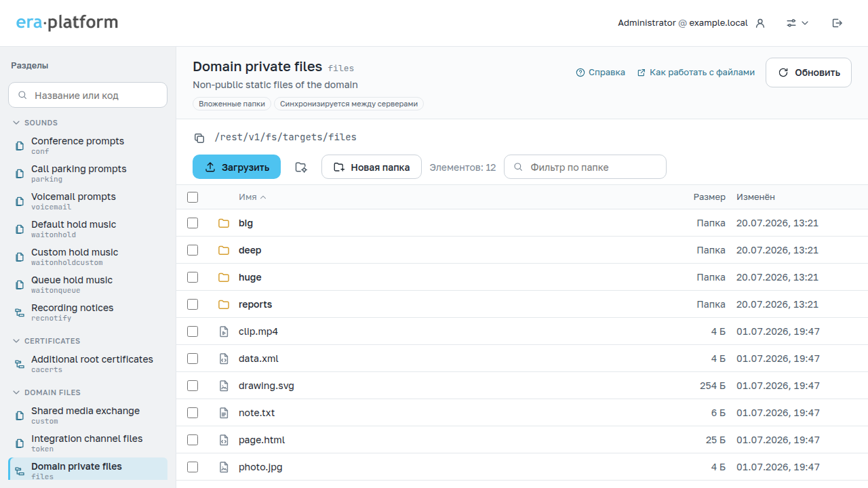Focus the Название или код search field
Screen dimensions: 868x488
click(87, 96)
